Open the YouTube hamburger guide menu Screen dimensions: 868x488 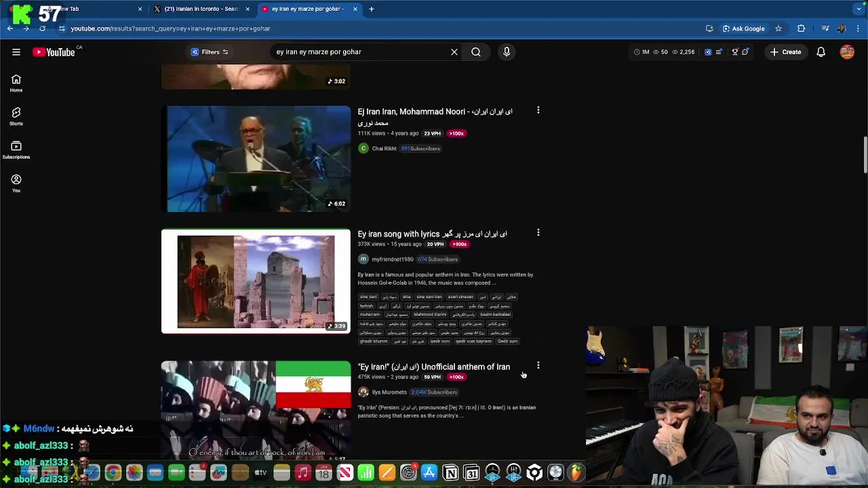click(x=16, y=52)
